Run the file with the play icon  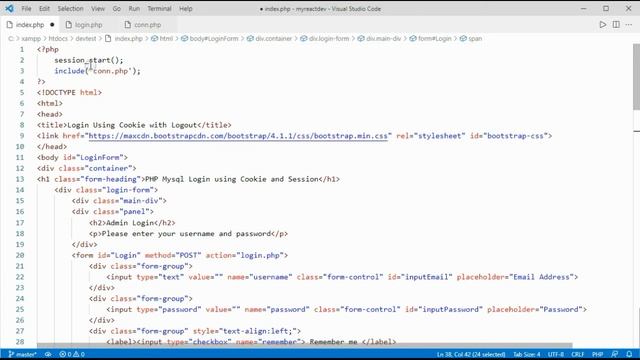(602, 25)
